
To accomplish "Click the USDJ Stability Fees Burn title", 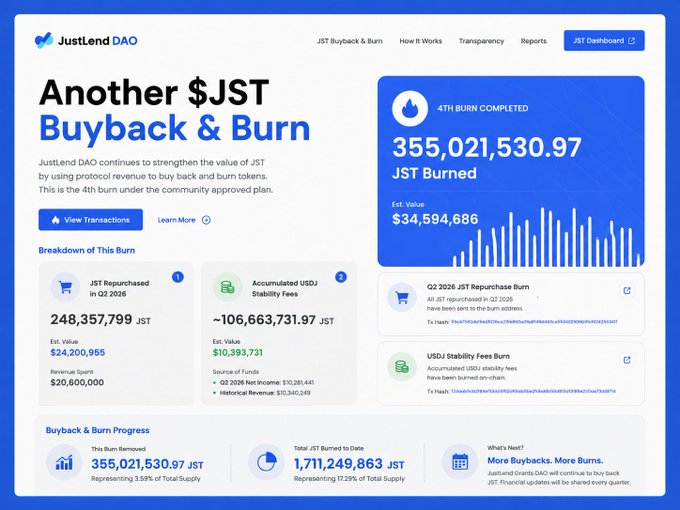I will tap(468, 356).
